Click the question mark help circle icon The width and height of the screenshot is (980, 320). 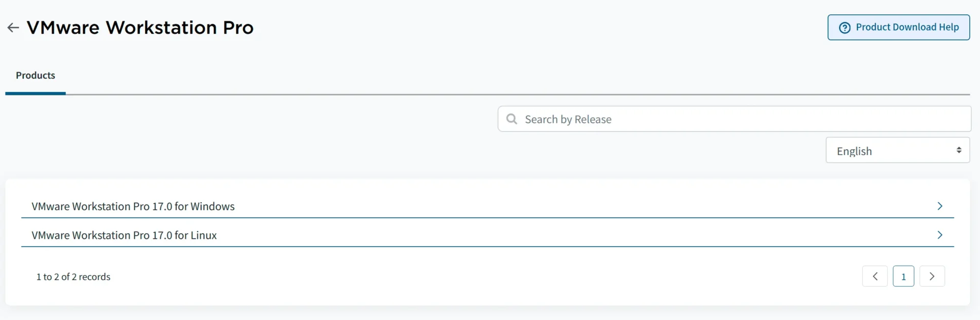coord(845,28)
